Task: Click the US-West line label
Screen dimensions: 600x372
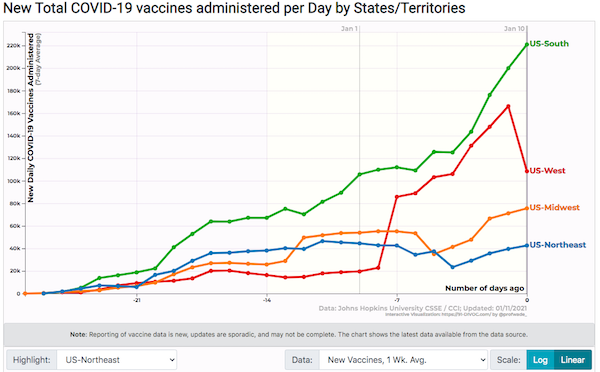Action: [547, 171]
